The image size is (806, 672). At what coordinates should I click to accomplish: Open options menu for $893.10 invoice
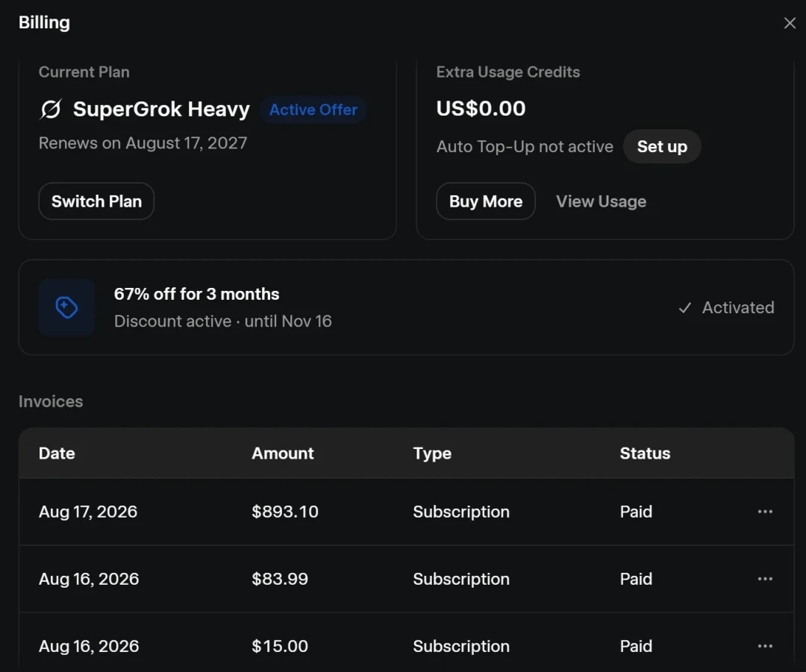[765, 512]
